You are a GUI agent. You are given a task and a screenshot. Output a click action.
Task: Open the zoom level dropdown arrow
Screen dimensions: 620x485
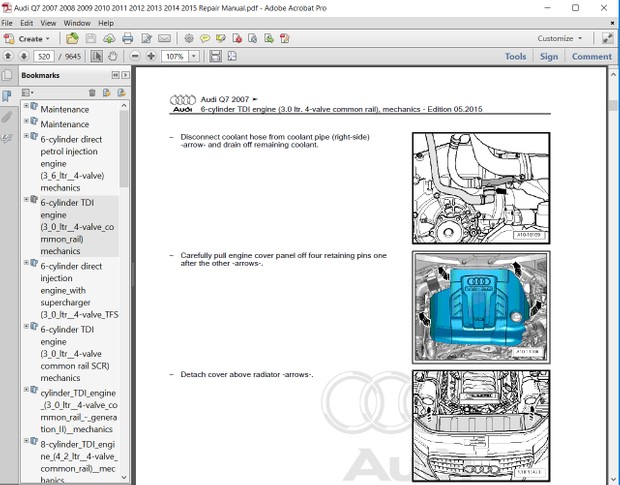tap(194, 57)
